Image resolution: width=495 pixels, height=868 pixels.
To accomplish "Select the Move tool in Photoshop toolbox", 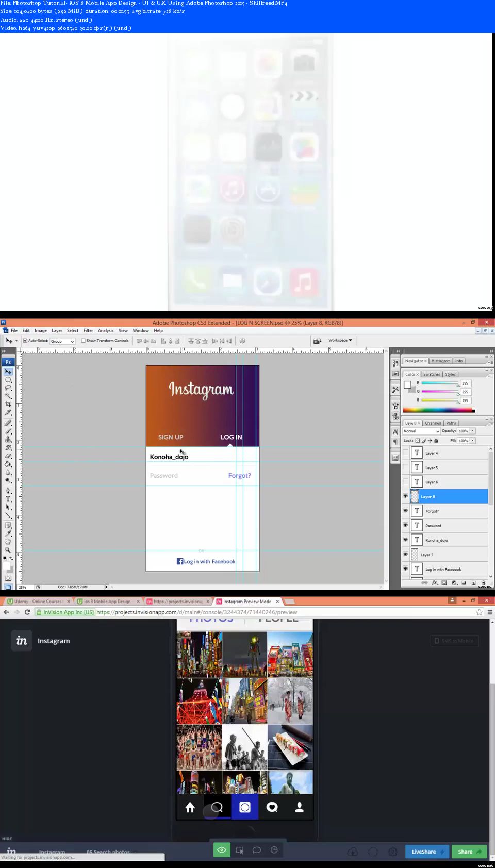I will coord(8,372).
